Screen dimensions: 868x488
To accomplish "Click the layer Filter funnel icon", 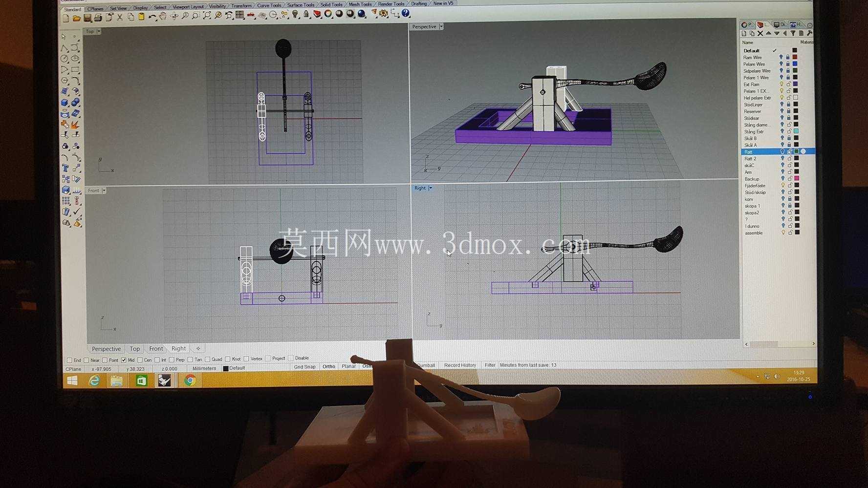I will click(x=793, y=33).
